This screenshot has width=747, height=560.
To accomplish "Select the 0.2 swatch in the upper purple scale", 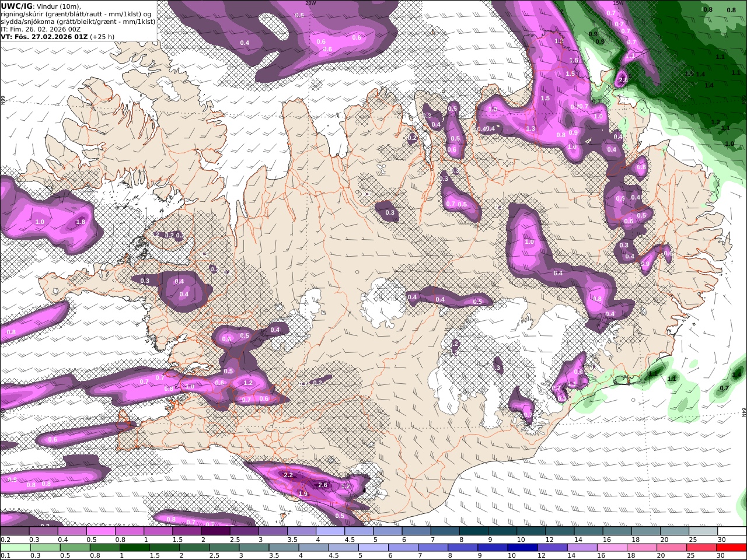I will click(x=15, y=531).
